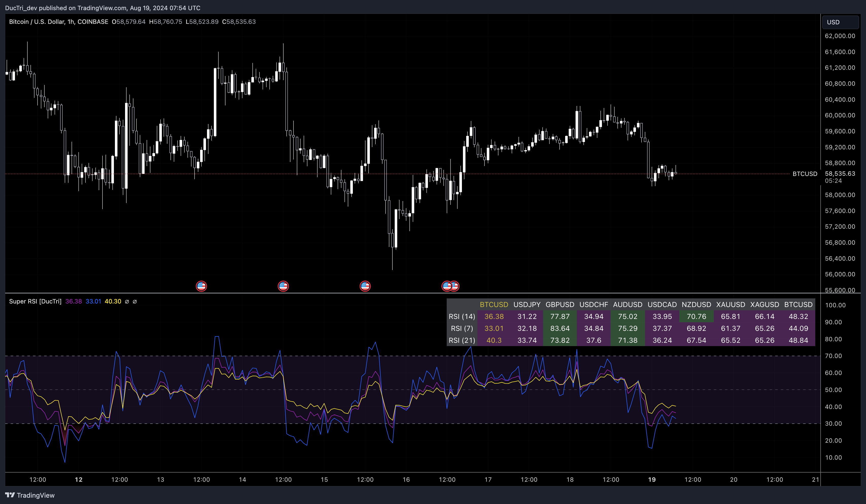This screenshot has height=504, width=866.
Task: Click the blue 33.01 value in the indicator legend
Action: [x=93, y=301]
